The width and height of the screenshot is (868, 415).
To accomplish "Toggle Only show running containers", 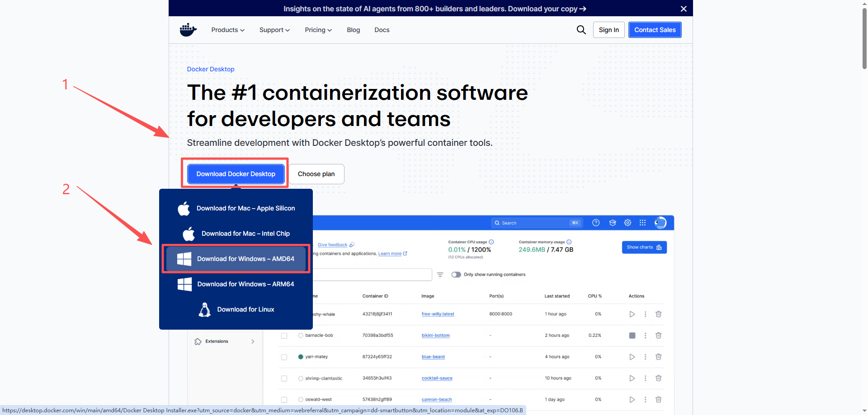I will click(456, 275).
